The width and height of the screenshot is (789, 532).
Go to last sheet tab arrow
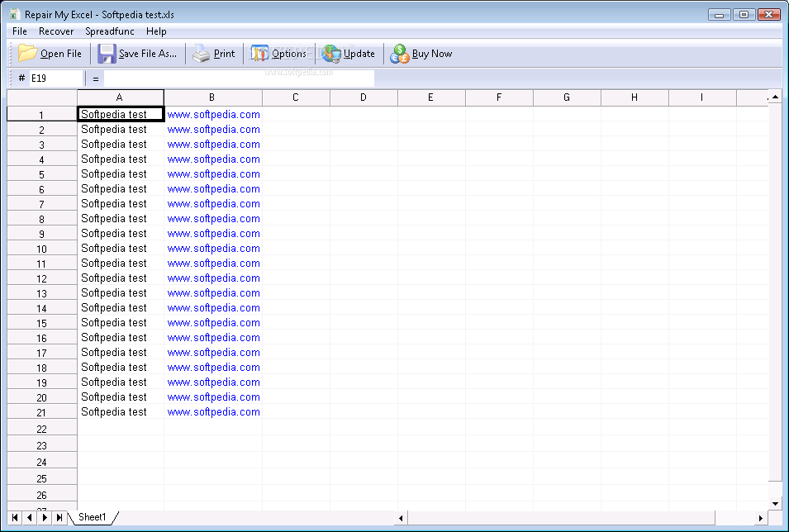coord(59,517)
